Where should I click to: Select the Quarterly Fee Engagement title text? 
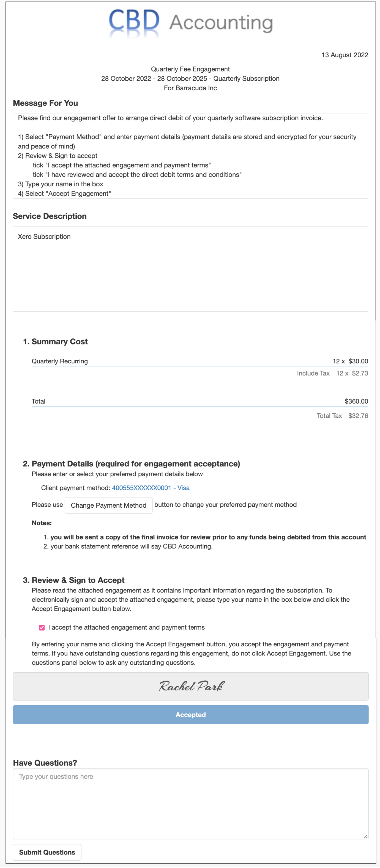click(190, 69)
